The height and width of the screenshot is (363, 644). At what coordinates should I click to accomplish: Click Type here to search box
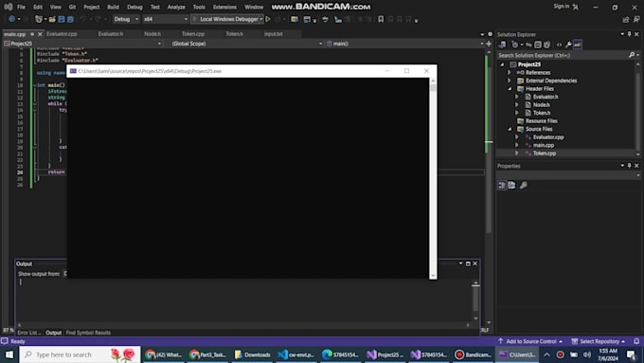(80, 354)
